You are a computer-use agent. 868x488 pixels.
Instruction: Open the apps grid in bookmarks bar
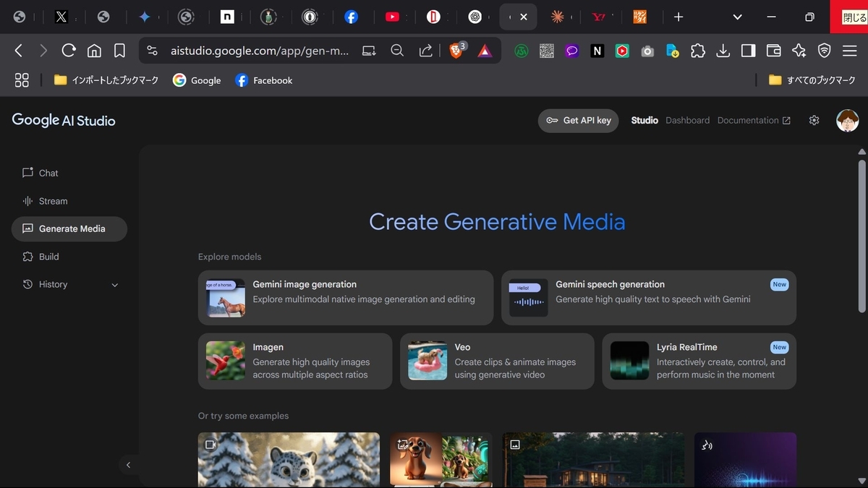pos(22,80)
